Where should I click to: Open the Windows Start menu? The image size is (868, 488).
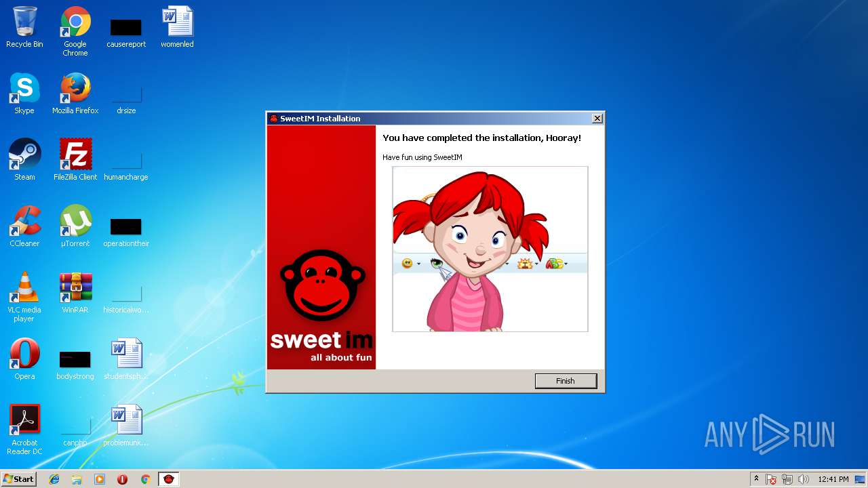(x=18, y=479)
